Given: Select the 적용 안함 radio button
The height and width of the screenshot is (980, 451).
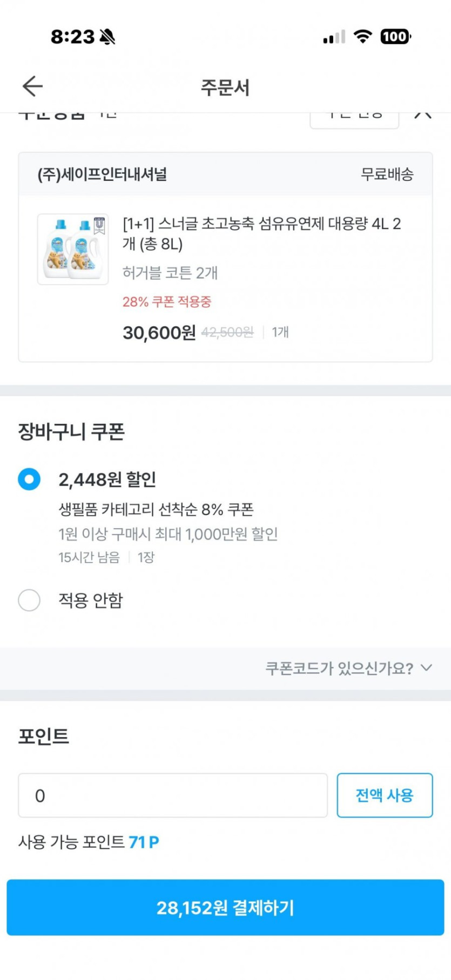Looking at the screenshot, I should 29,600.
